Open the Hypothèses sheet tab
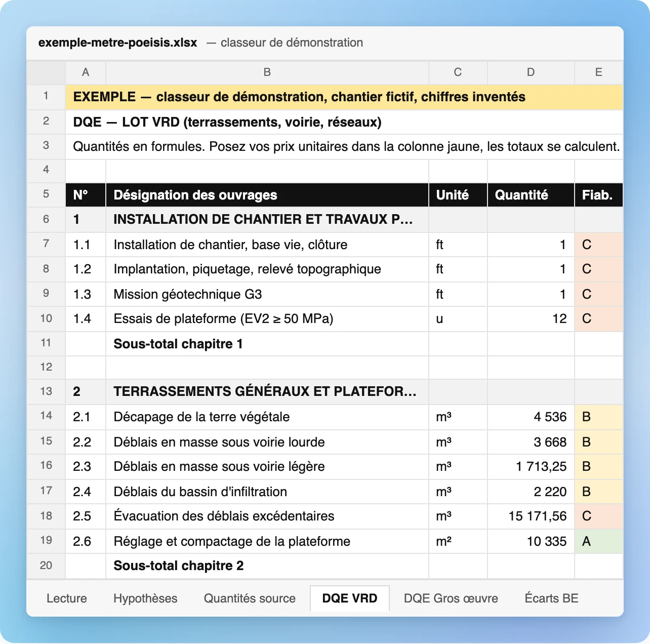The image size is (650, 644). point(145,598)
